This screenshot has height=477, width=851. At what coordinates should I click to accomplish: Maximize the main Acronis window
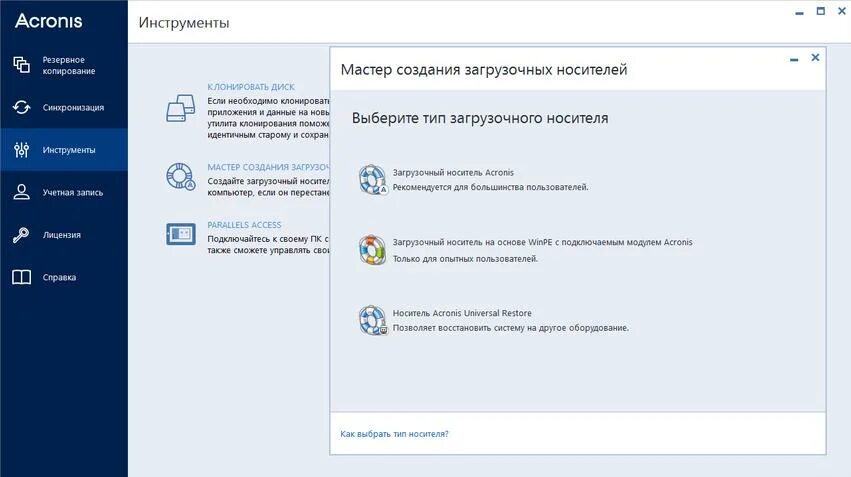coord(821,11)
